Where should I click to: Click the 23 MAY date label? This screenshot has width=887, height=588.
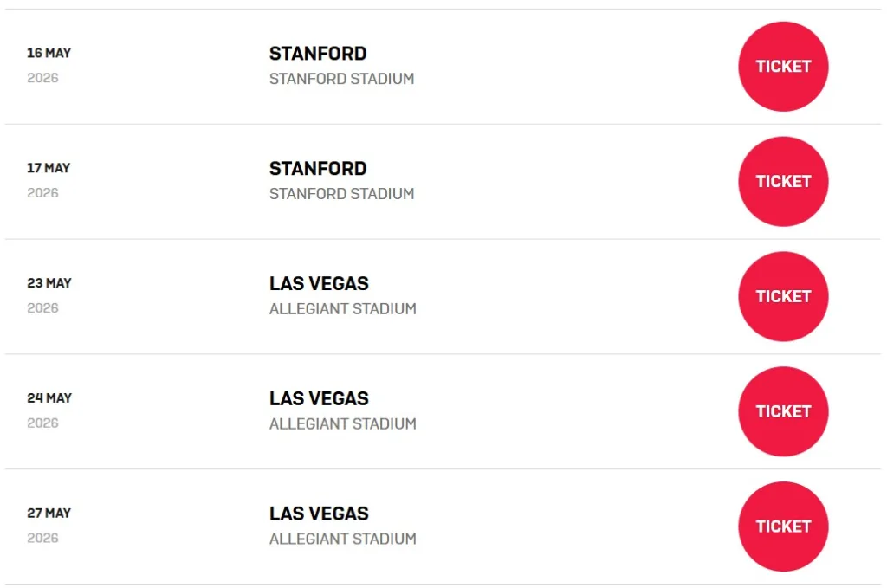point(49,284)
